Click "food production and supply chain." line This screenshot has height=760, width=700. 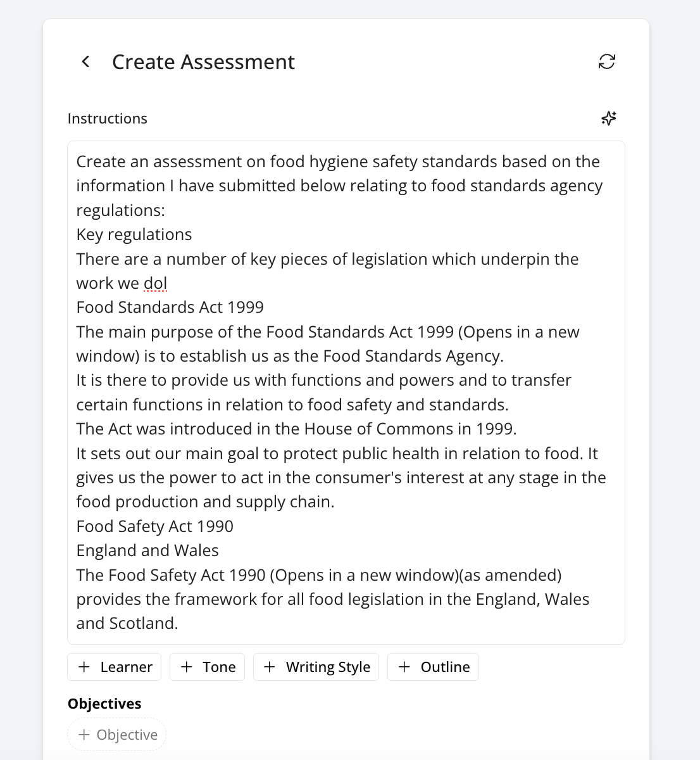(x=205, y=502)
